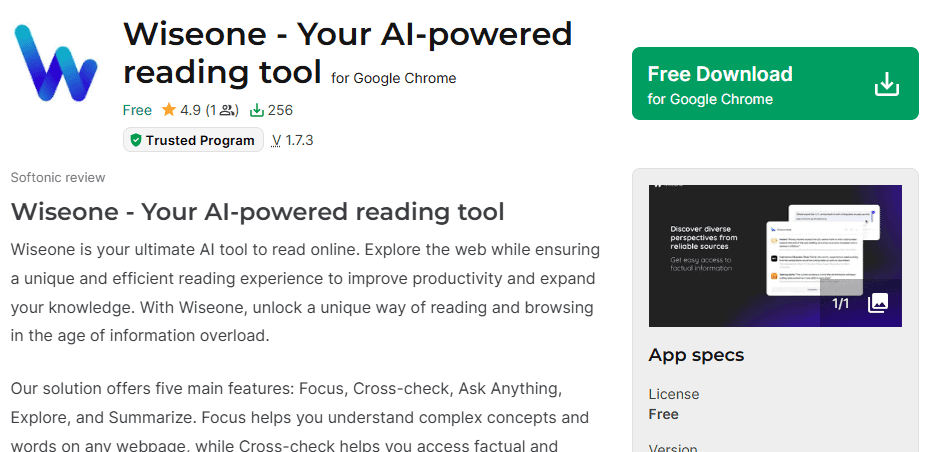Open the image gallery icon on screenshot
This screenshot has width=941, height=452.
[x=877, y=303]
